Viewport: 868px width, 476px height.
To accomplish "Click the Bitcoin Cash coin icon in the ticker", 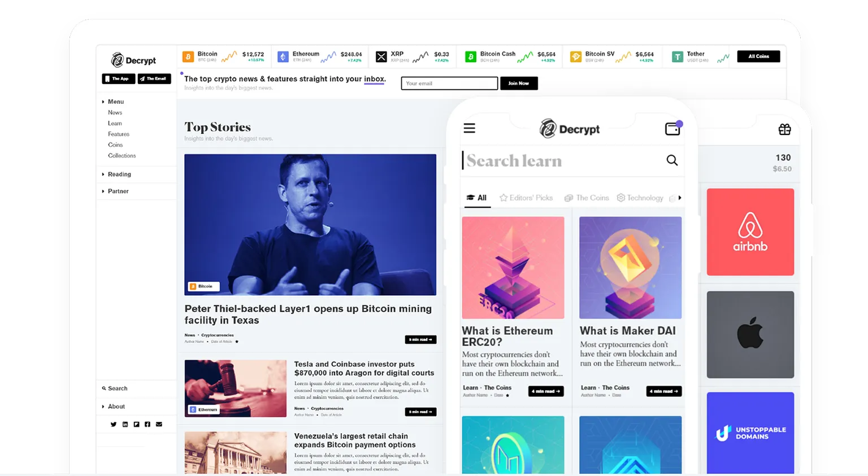I will [470, 56].
